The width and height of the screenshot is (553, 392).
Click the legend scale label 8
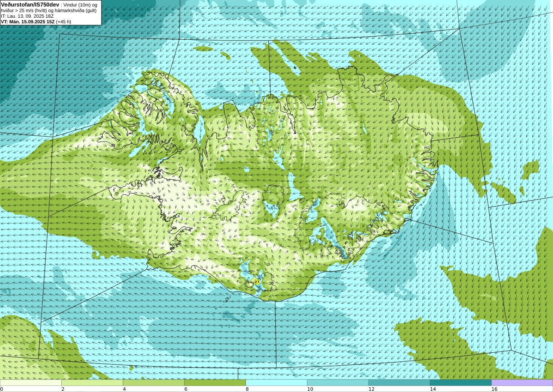[247, 389]
